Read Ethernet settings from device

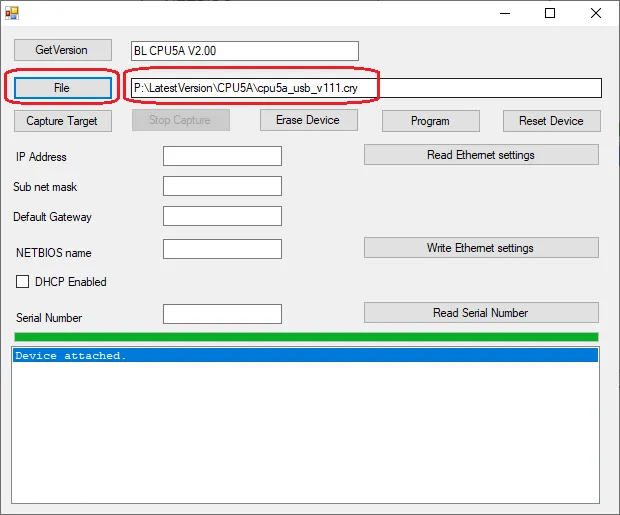pyautogui.click(x=481, y=155)
